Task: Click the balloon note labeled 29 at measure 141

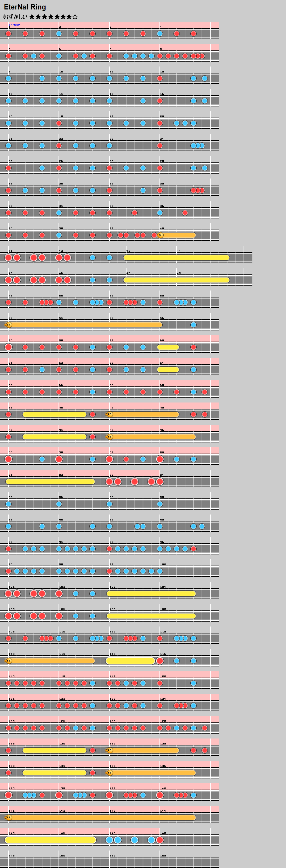Action: coord(9,818)
